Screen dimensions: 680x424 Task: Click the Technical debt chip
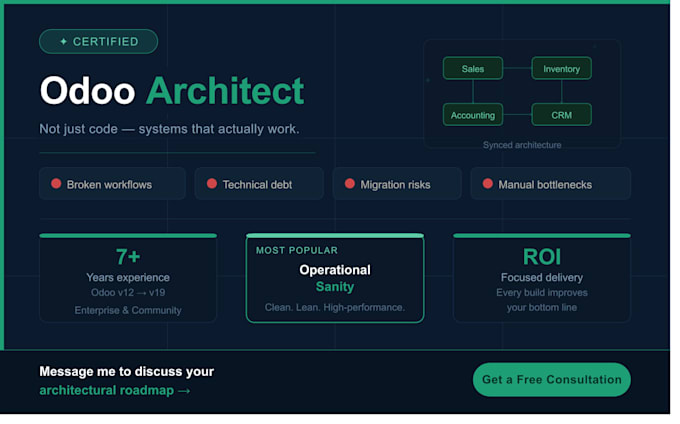[259, 184]
